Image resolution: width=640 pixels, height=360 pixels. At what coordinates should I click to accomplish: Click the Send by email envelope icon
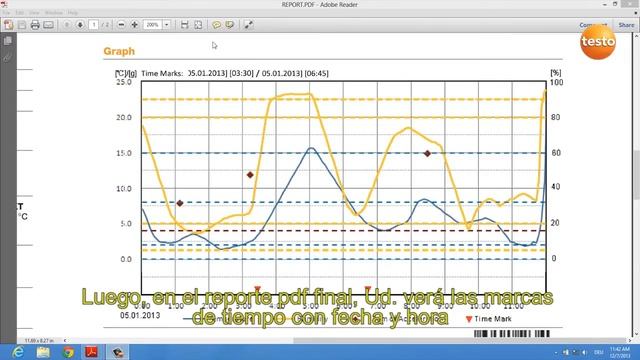[x=49, y=25]
